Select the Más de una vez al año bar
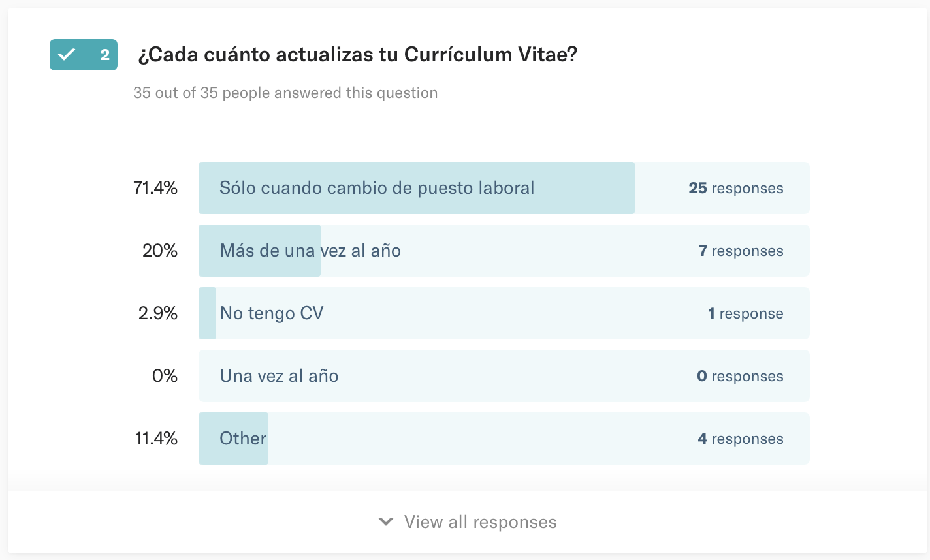The height and width of the screenshot is (560, 930). pyautogui.click(x=504, y=251)
